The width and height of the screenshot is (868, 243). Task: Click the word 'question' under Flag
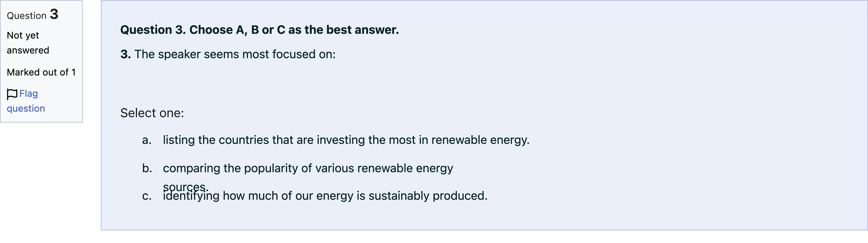26,109
